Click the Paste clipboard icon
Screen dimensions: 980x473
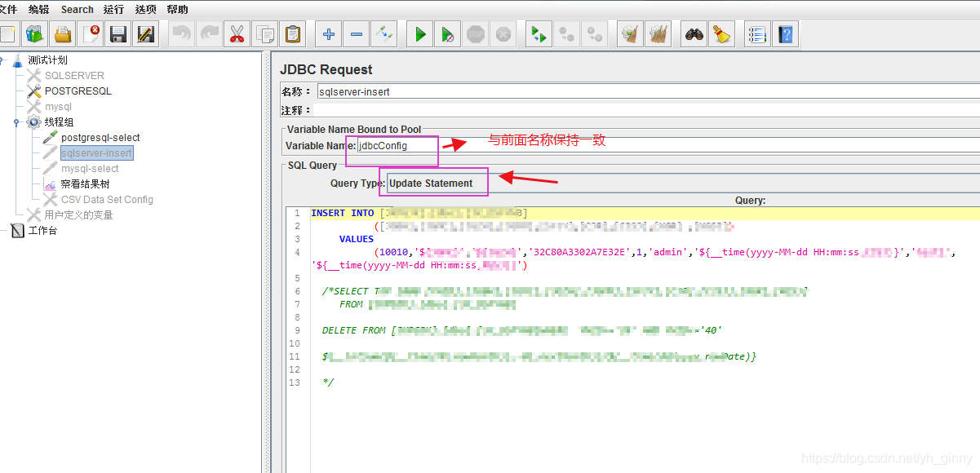click(293, 34)
